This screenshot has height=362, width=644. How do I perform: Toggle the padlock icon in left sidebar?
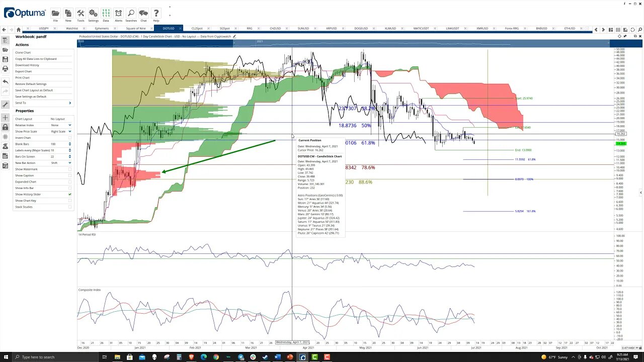tap(5, 127)
